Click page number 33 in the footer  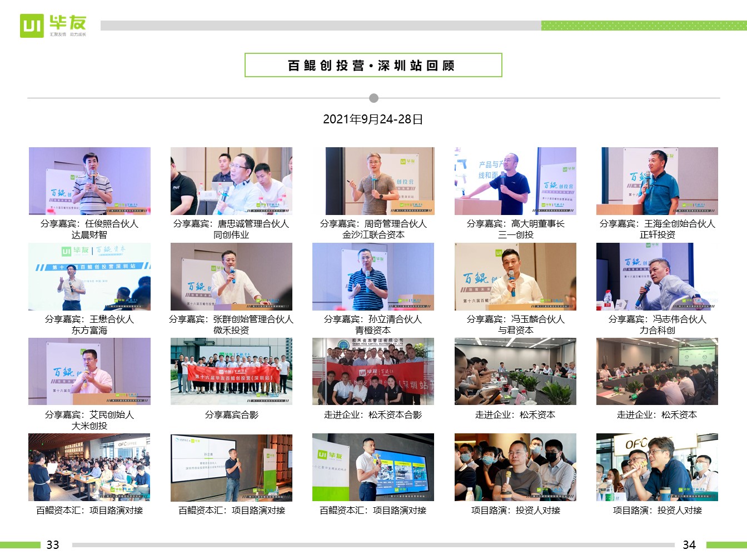pos(53,545)
